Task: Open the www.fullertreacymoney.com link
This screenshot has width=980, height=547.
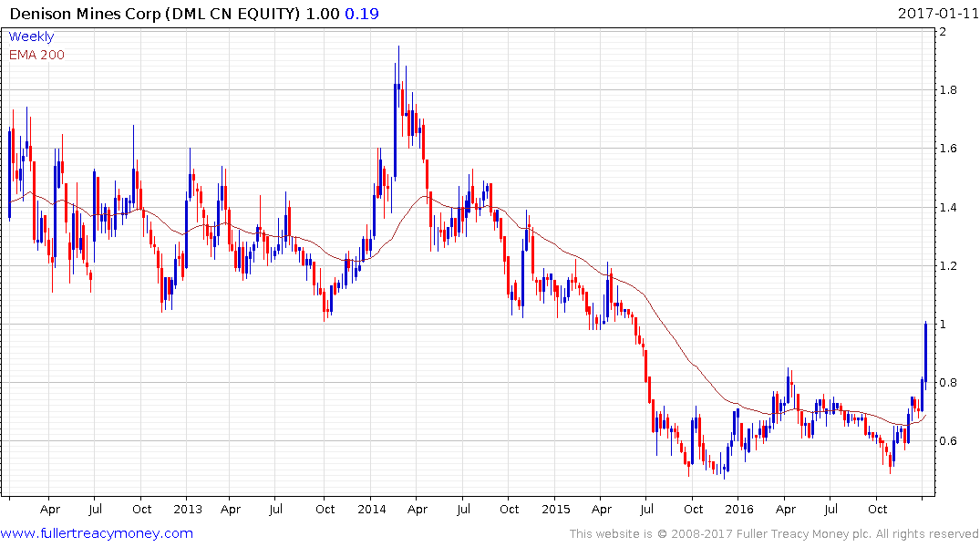Action: point(97,533)
